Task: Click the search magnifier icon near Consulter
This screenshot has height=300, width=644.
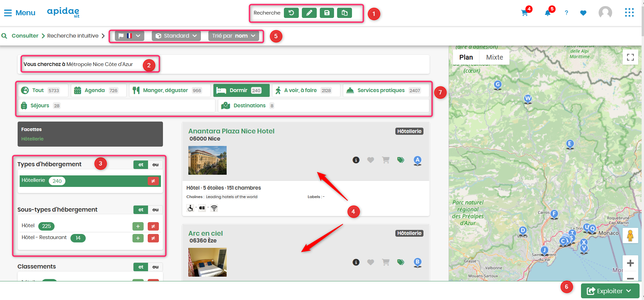Action: coord(4,36)
